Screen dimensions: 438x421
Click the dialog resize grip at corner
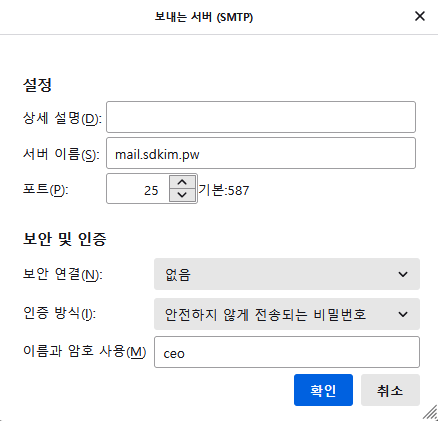point(430,412)
